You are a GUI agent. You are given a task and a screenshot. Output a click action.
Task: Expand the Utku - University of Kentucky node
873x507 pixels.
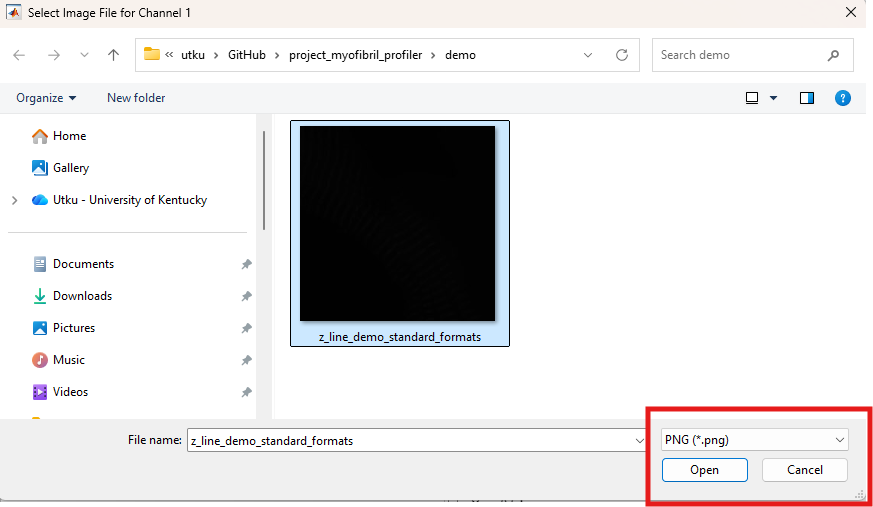(15, 200)
